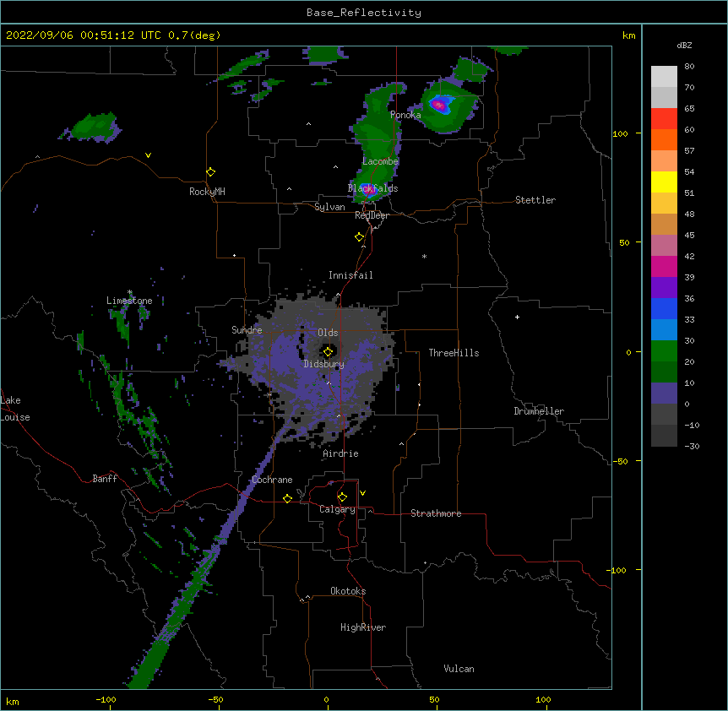
Task: Click the Lacombe city label
Action: click(380, 161)
